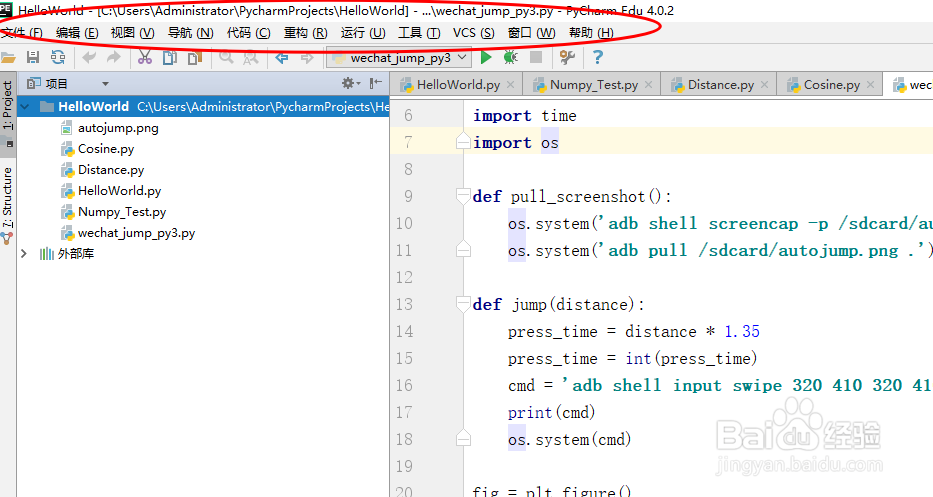Viewport: 933px width, 497px height.
Task: Click the Synchronize toolbar icon
Action: click(x=58, y=58)
